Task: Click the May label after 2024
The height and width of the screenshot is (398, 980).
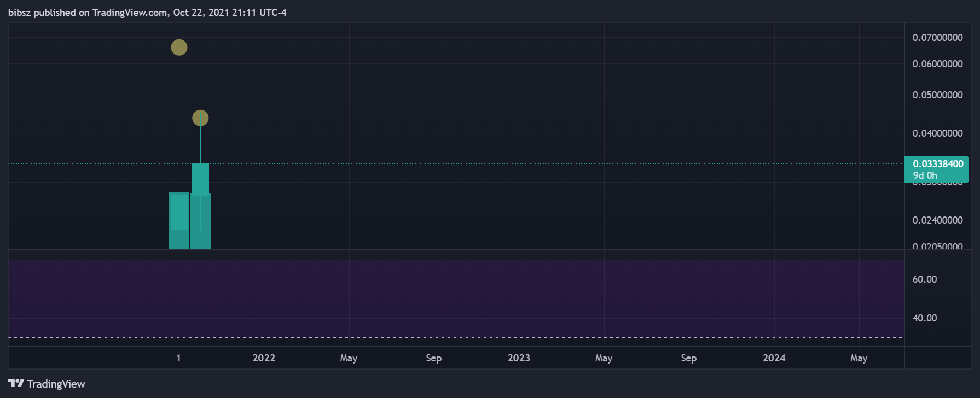Action: [859, 358]
